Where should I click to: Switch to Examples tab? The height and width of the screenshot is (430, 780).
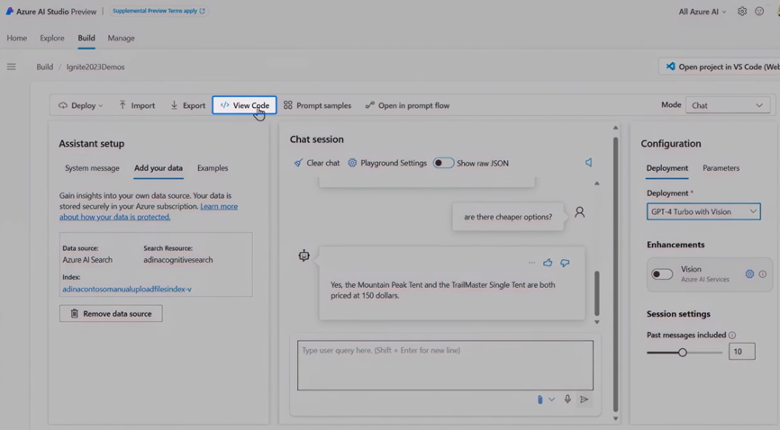click(212, 168)
